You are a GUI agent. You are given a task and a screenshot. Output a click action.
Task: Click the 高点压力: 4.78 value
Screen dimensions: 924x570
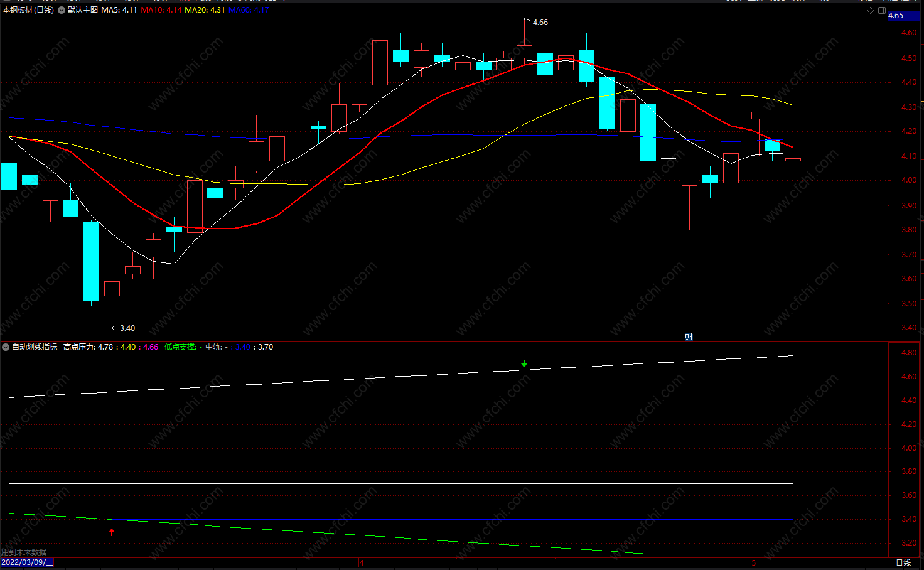tap(88, 347)
